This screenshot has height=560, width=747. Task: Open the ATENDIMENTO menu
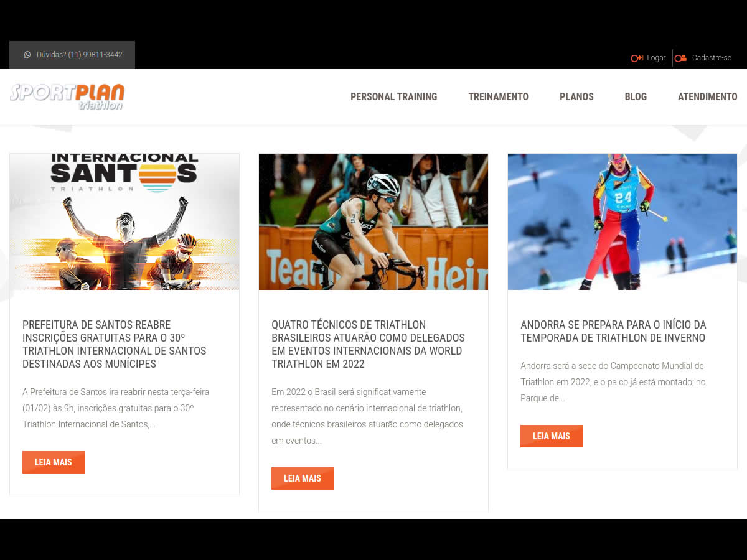tap(707, 96)
